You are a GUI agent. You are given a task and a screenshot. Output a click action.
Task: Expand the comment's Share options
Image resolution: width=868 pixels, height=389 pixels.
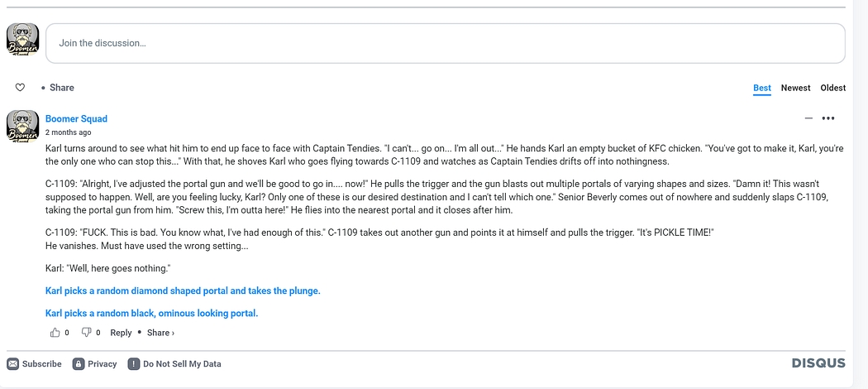[160, 333]
